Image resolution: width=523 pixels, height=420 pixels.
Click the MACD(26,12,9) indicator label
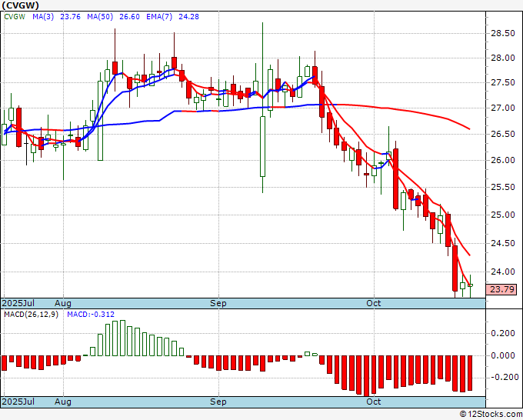point(31,315)
